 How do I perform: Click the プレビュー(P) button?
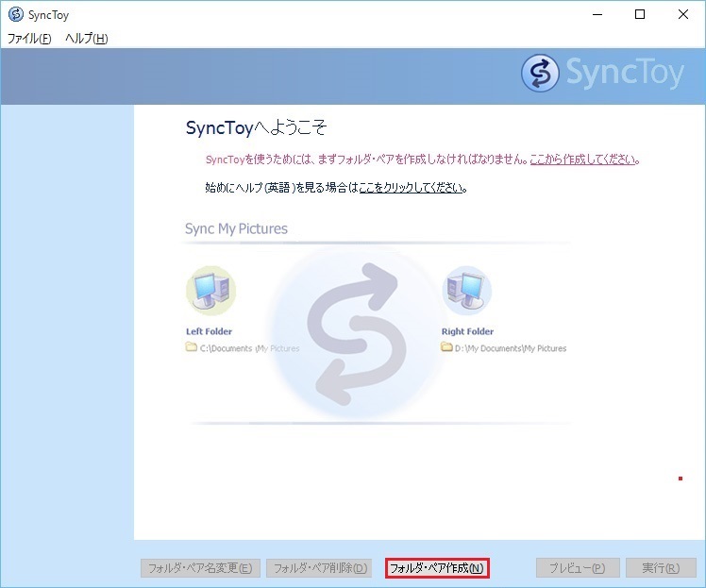pyautogui.click(x=578, y=568)
